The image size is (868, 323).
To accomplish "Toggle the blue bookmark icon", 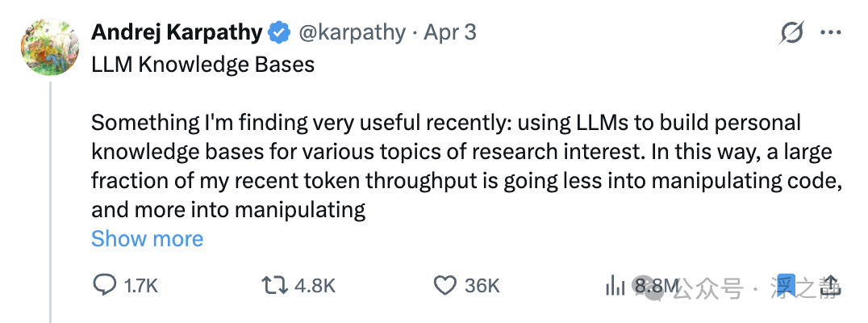I will pyautogui.click(x=786, y=286).
